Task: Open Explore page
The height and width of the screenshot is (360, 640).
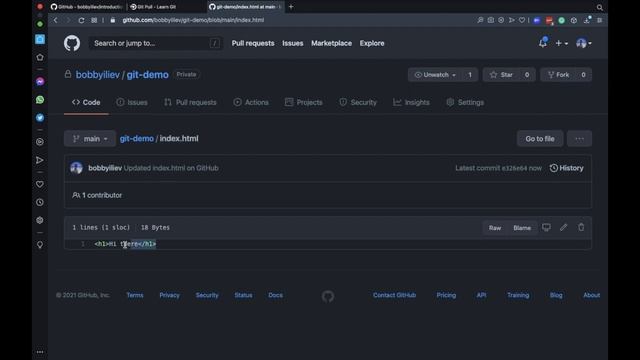Action: [x=372, y=43]
